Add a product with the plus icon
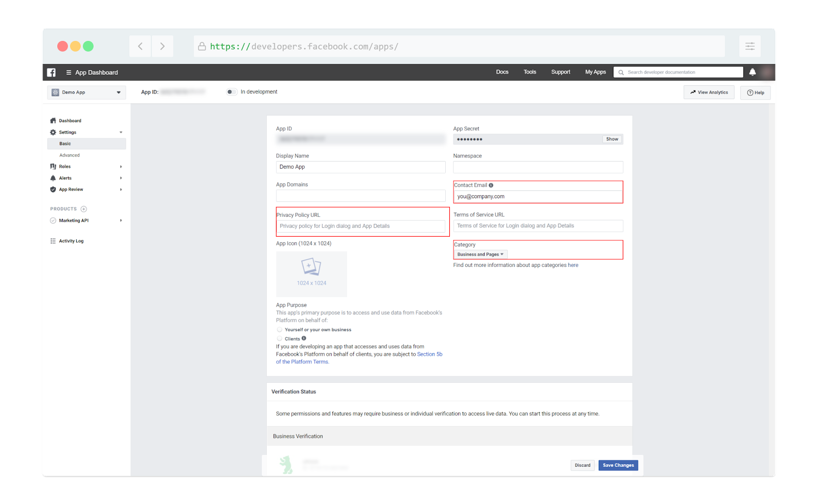Image resolution: width=818 pixels, height=504 pixels. (84, 209)
